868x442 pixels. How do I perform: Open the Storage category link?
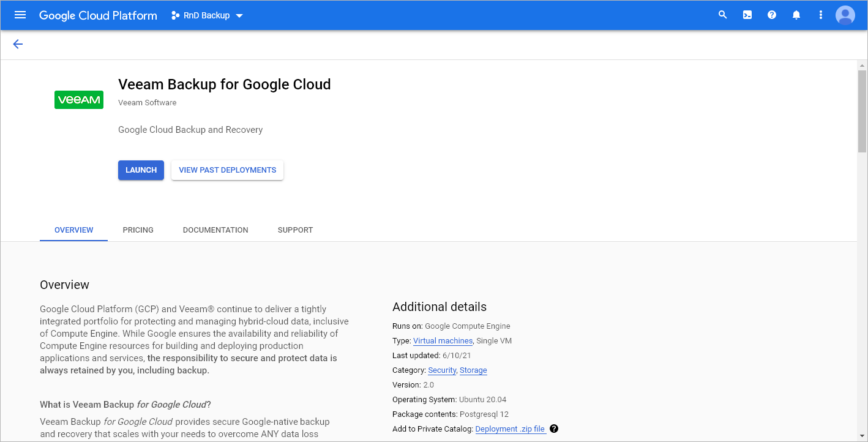coord(473,370)
